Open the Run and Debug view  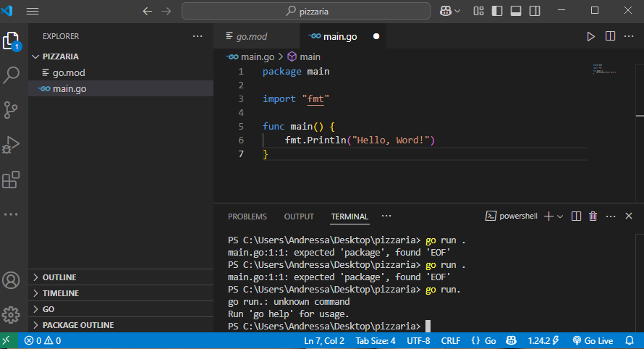tap(12, 144)
